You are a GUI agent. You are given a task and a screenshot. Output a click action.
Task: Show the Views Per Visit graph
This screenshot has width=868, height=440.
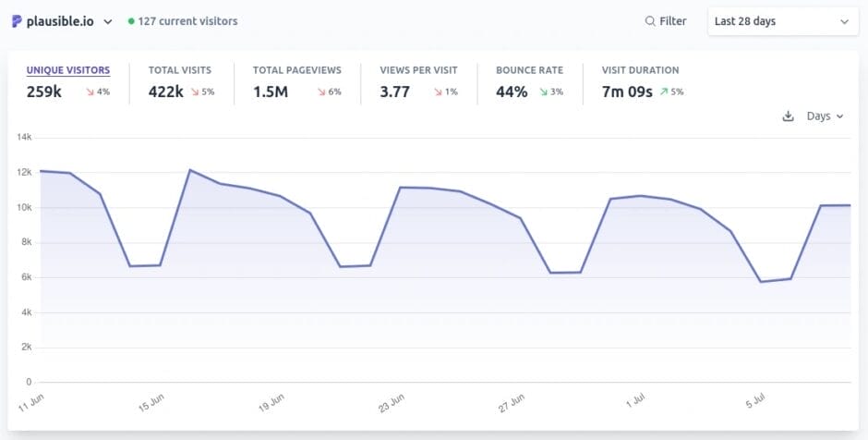coord(418,70)
